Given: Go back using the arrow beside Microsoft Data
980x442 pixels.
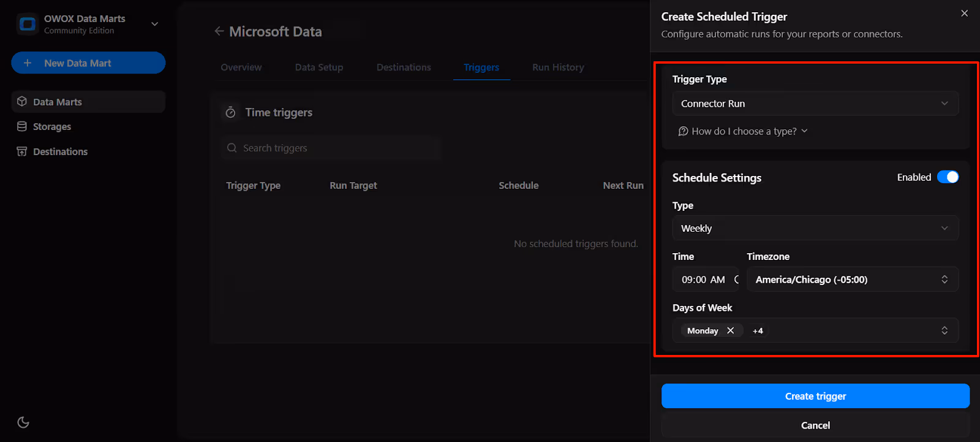Looking at the screenshot, I should (219, 31).
